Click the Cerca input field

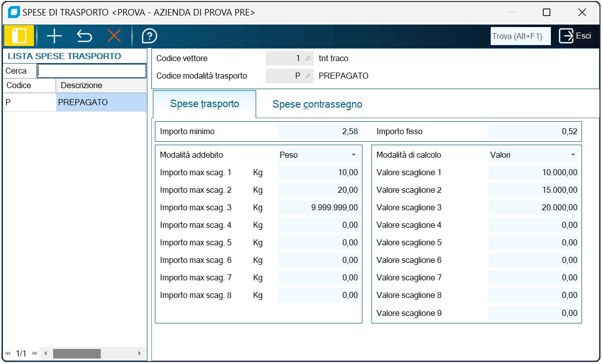point(92,71)
